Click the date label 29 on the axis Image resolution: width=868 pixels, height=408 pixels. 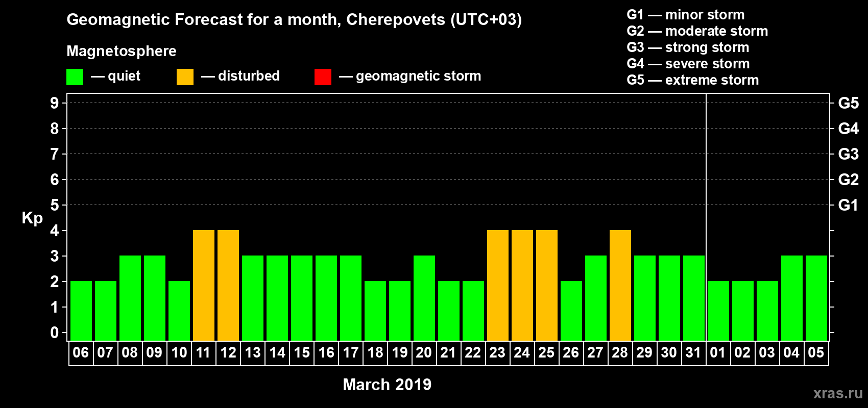click(x=644, y=352)
